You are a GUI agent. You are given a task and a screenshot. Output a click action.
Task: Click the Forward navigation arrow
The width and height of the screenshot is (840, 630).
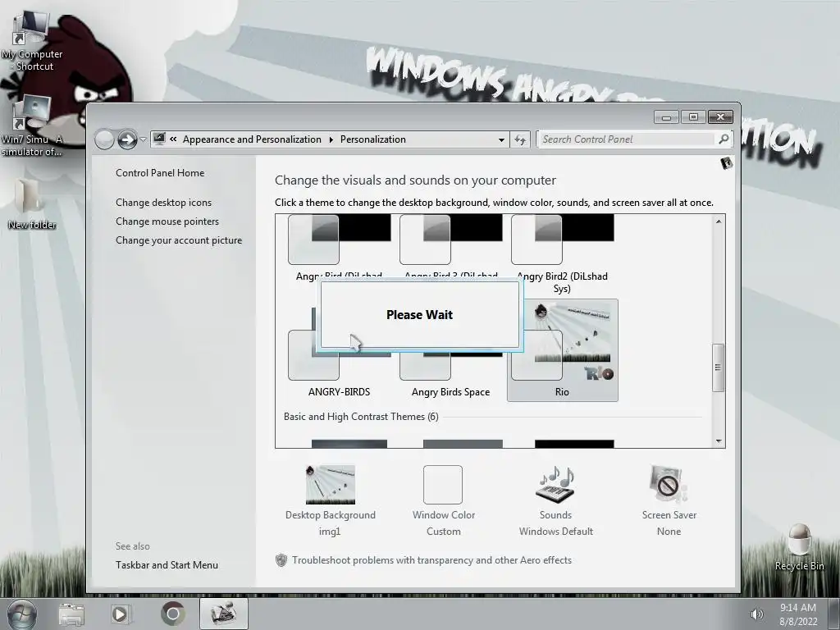coord(127,139)
